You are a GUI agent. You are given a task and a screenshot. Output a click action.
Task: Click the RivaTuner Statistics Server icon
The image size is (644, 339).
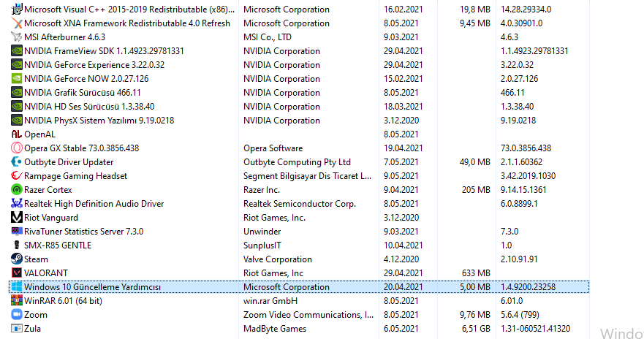[16, 231]
